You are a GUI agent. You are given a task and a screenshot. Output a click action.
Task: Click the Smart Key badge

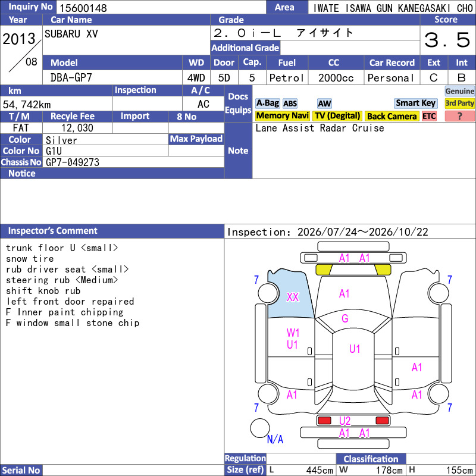tap(415, 103)
